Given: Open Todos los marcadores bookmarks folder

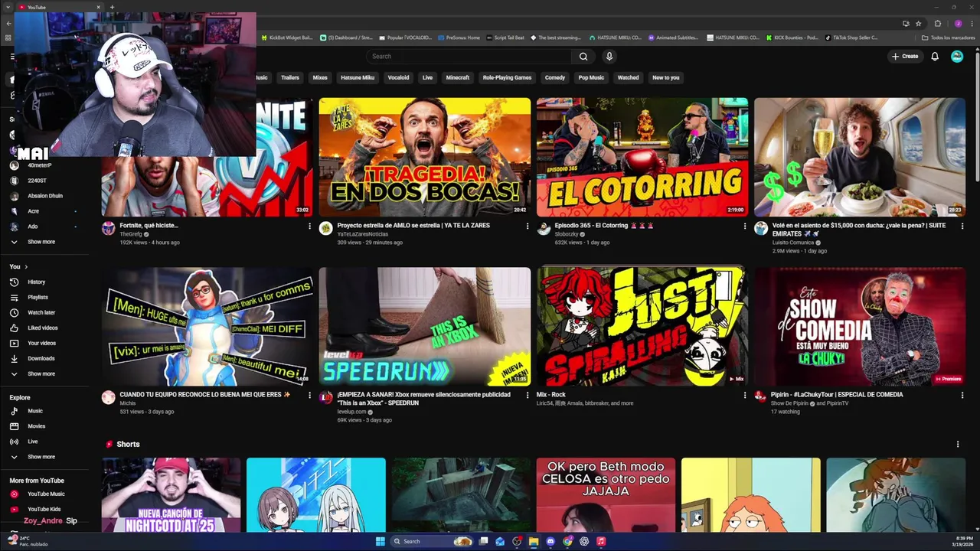Looking at the screenshot, I should point(948,37).
